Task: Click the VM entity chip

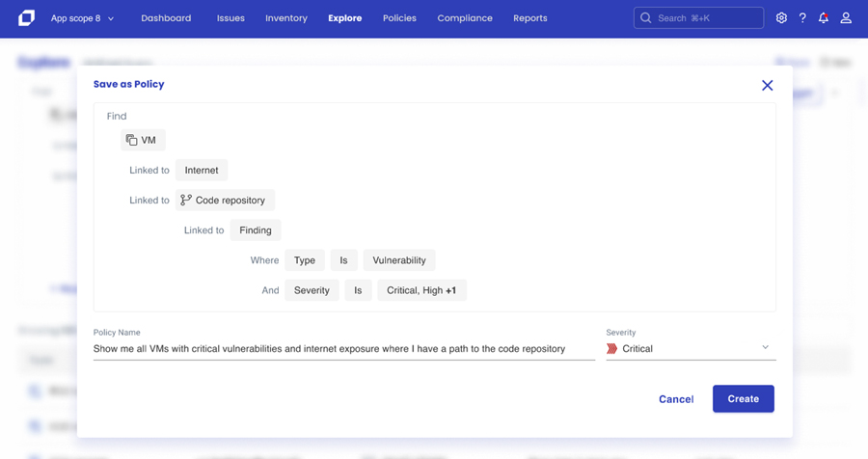Action: [x=143, y=140]
